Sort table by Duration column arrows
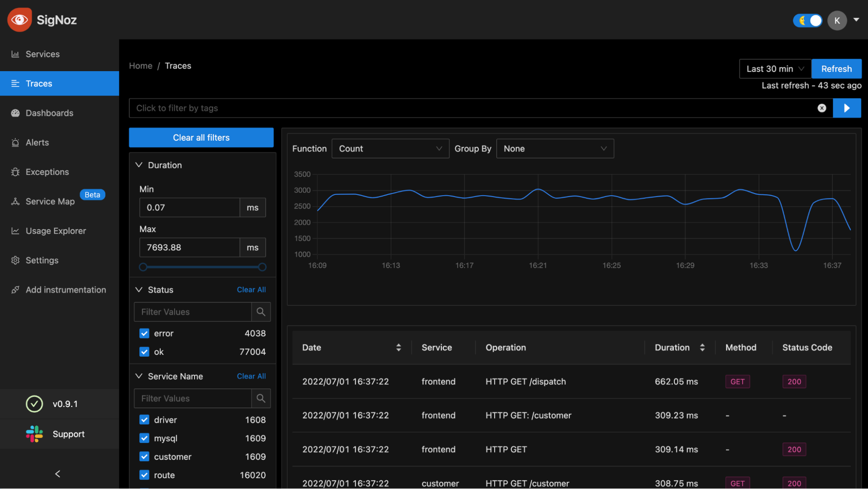The height and width of the screenshot is (489, 868). point(702,348)
